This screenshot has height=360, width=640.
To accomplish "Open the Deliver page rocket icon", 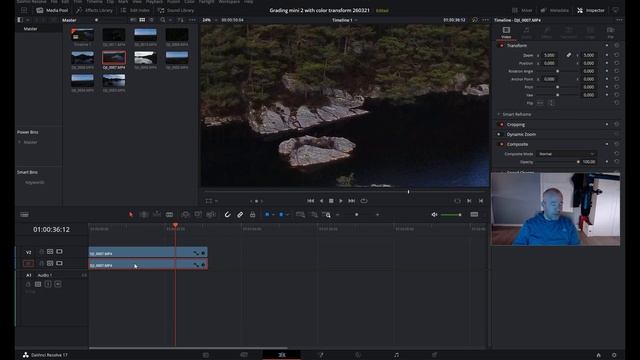I will coord(435,355).
